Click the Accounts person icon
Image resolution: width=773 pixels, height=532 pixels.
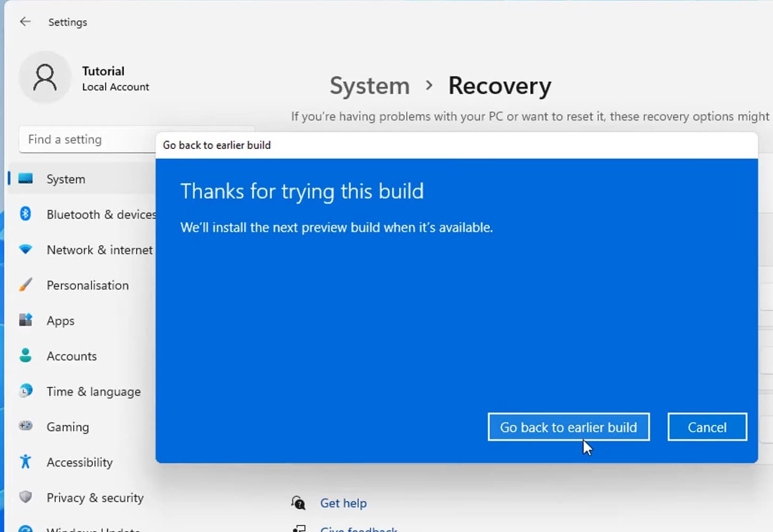click(26, 356)
